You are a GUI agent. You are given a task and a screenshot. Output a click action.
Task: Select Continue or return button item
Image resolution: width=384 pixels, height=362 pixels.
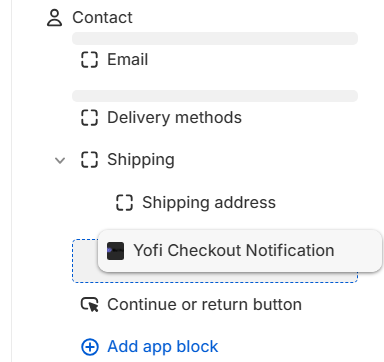pyautogui.click(x=204, y=304)
